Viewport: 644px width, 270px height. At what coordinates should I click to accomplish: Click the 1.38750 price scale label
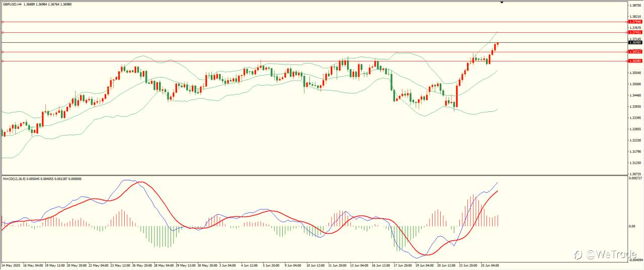pyautogui.click(x=635, y=5)
